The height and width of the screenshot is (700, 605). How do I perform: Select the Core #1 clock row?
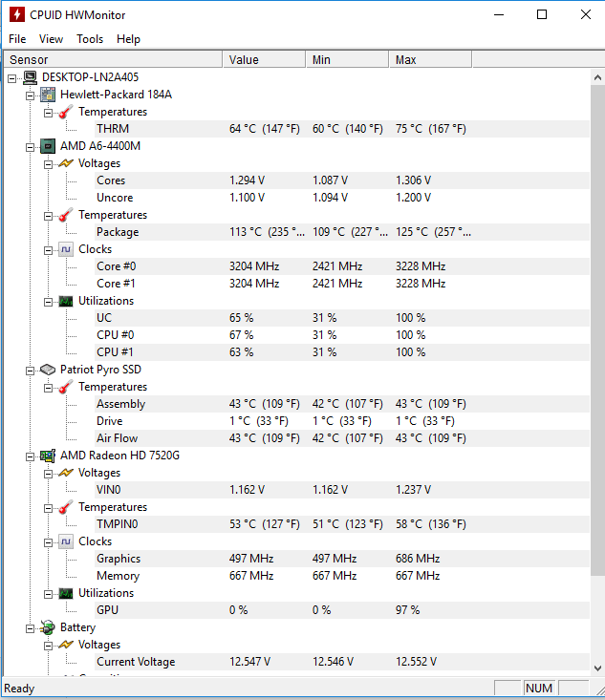[342, 284]
